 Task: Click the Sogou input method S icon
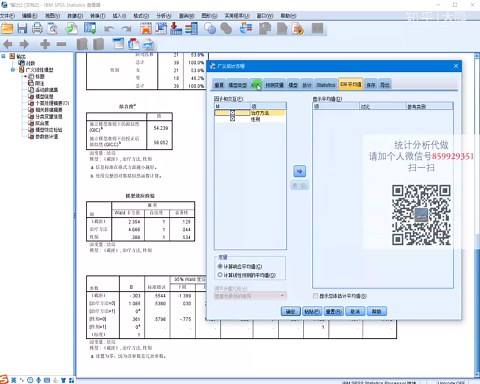coord(4,379)
